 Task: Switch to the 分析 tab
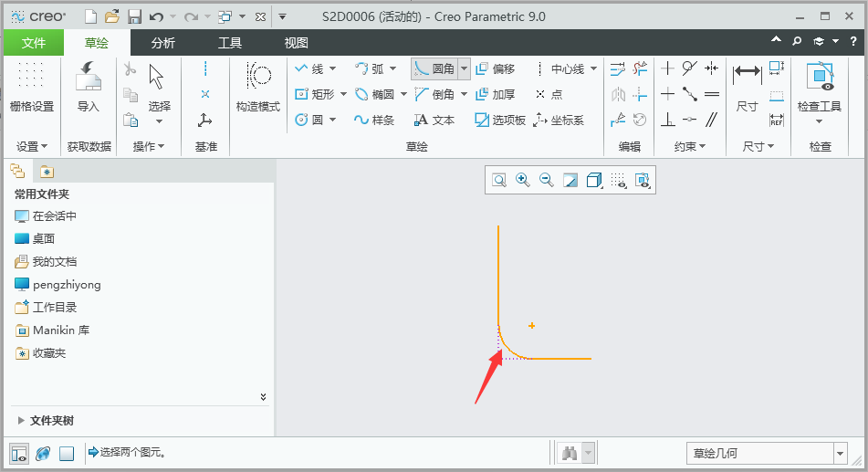tap(163, 43)
